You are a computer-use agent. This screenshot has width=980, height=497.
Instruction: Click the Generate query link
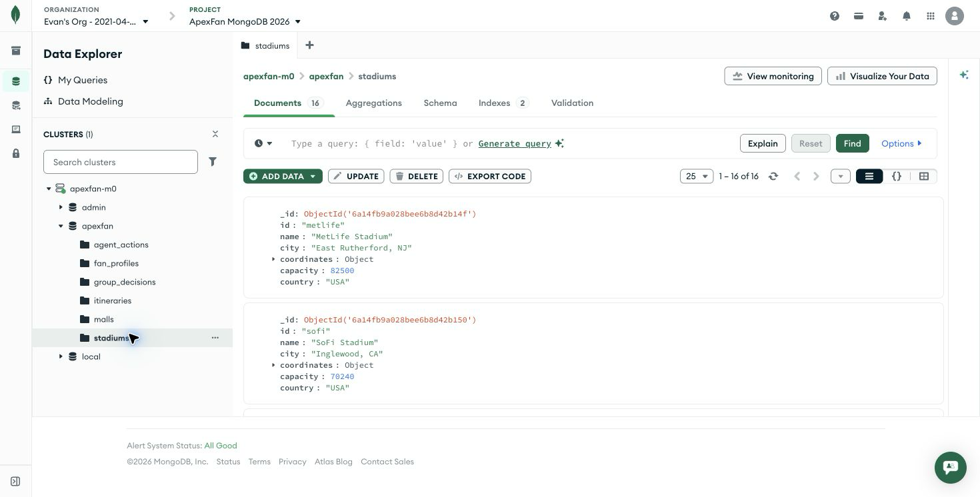coord(515,143)
